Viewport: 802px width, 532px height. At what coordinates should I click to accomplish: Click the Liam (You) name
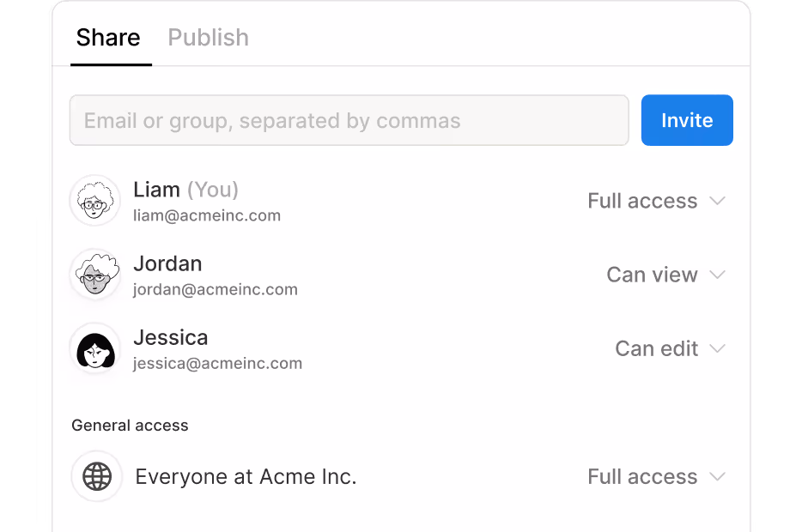click(185, 189)
